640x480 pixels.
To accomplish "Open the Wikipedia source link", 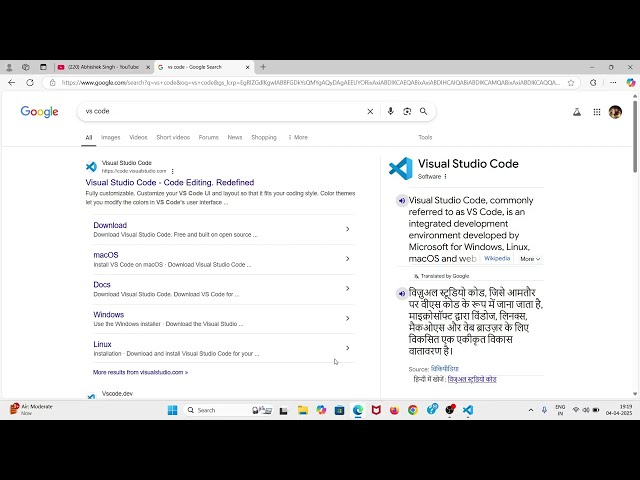I will pos(497,258).
